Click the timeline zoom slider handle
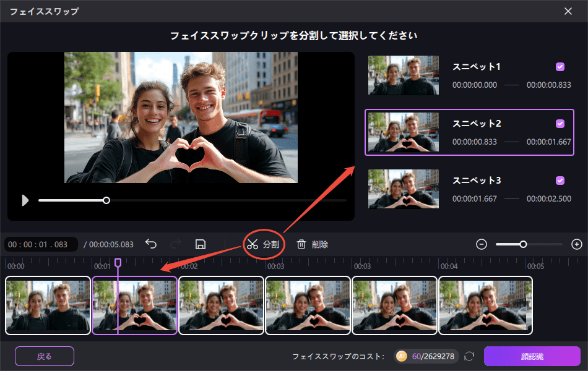This screenshot has width=588, height=371. tap(523, 244)
